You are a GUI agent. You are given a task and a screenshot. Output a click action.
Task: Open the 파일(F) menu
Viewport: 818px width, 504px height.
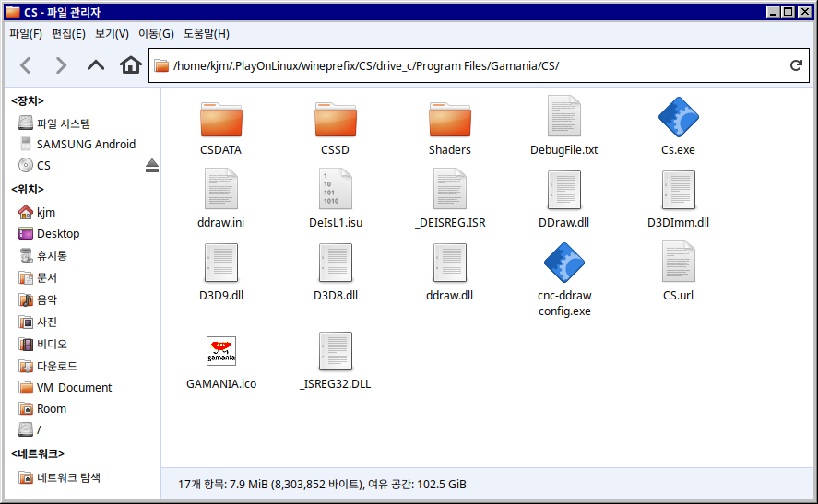click(26, 34)
